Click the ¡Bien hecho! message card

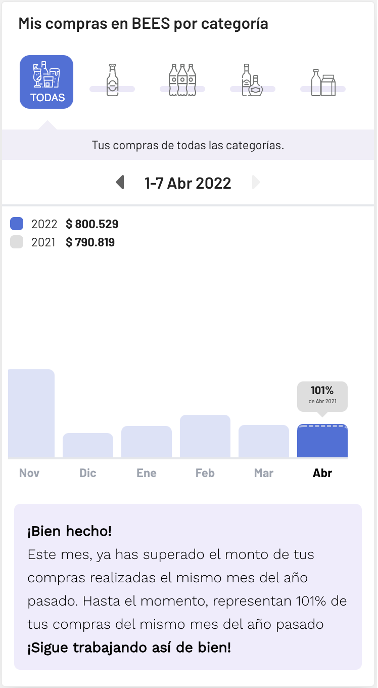coord(188,587)
